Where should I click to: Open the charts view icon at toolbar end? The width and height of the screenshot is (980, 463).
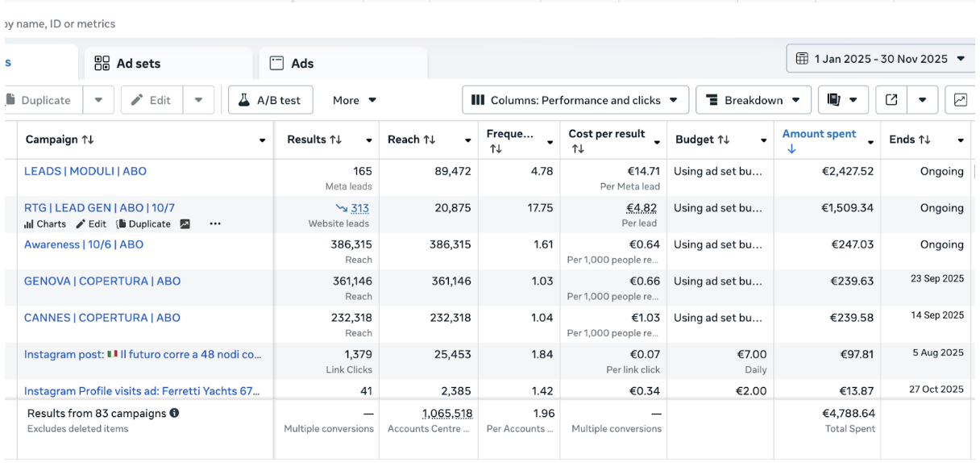pos(960,100)
